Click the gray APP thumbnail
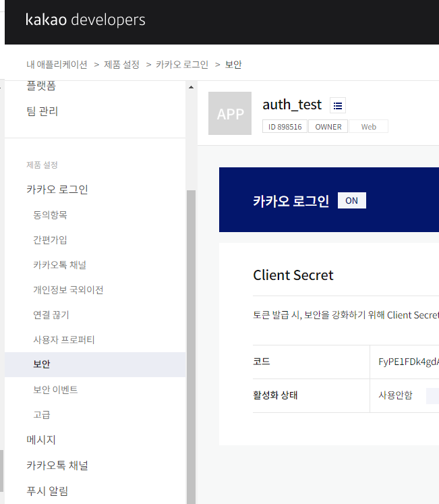The height and width of the screenshot is (504, 439). click(x=230, y=113)
